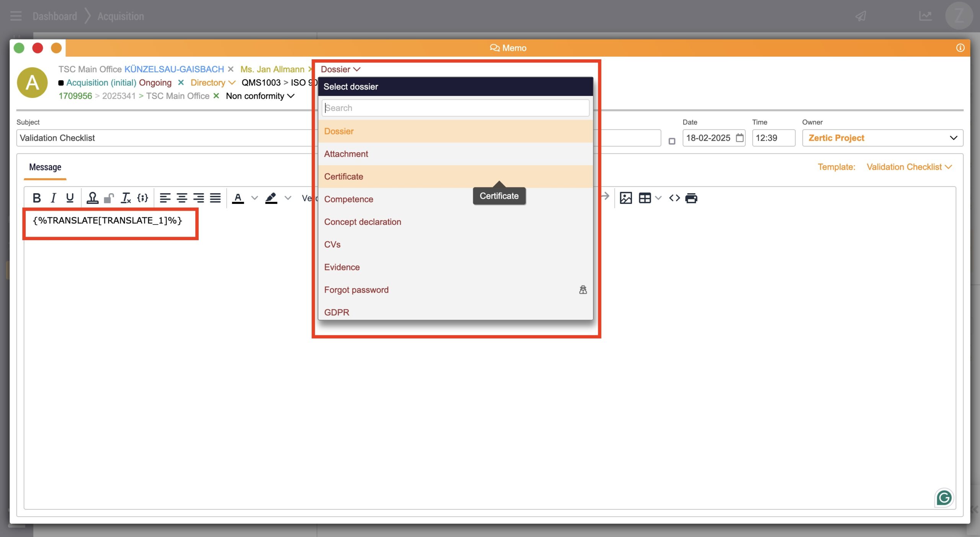Click the dossier Search input field
Viewport: 980px width, 537px height.
tap(455, 108)
